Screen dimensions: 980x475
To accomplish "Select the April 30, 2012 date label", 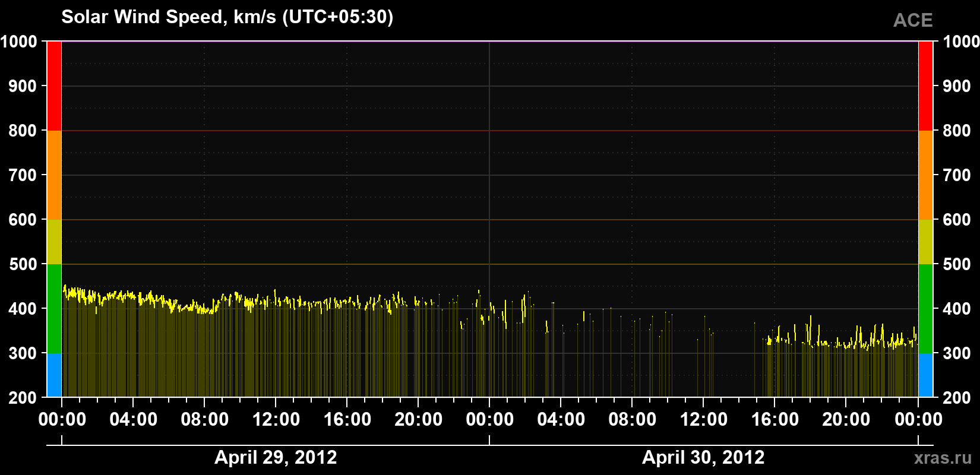I will (x=703, y=458).
